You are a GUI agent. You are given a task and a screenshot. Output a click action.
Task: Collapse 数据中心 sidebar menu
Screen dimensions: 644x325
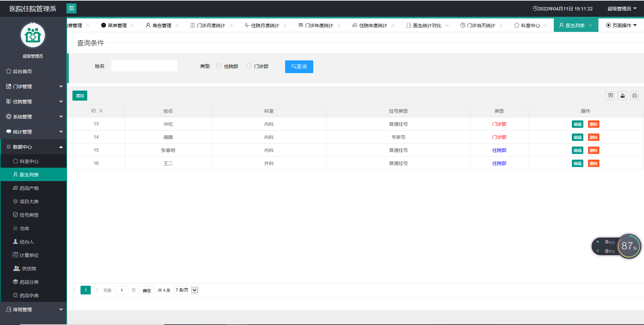(x=33, y=147)
